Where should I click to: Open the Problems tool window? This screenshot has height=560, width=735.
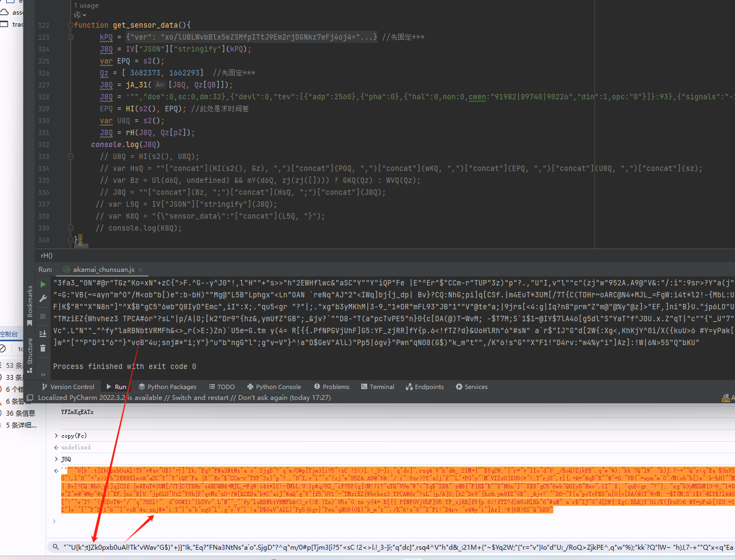(331, 387)
